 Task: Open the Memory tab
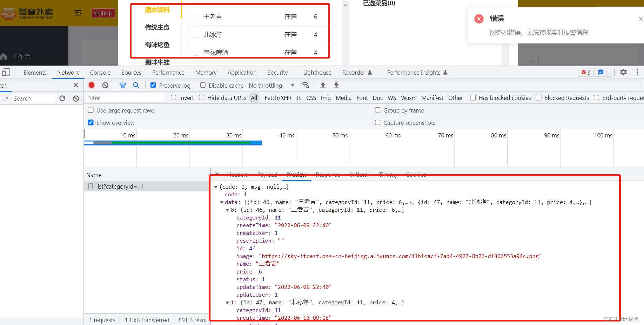[206, 73]
